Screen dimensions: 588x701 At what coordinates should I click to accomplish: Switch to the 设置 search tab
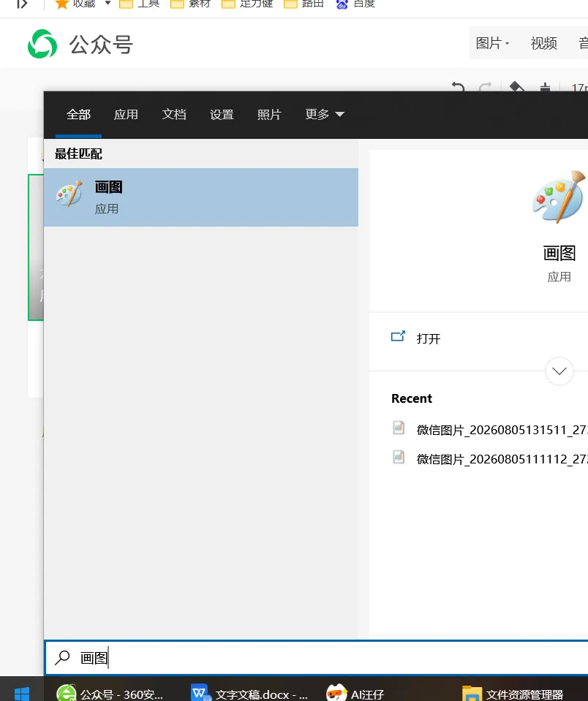pos(222,115)
